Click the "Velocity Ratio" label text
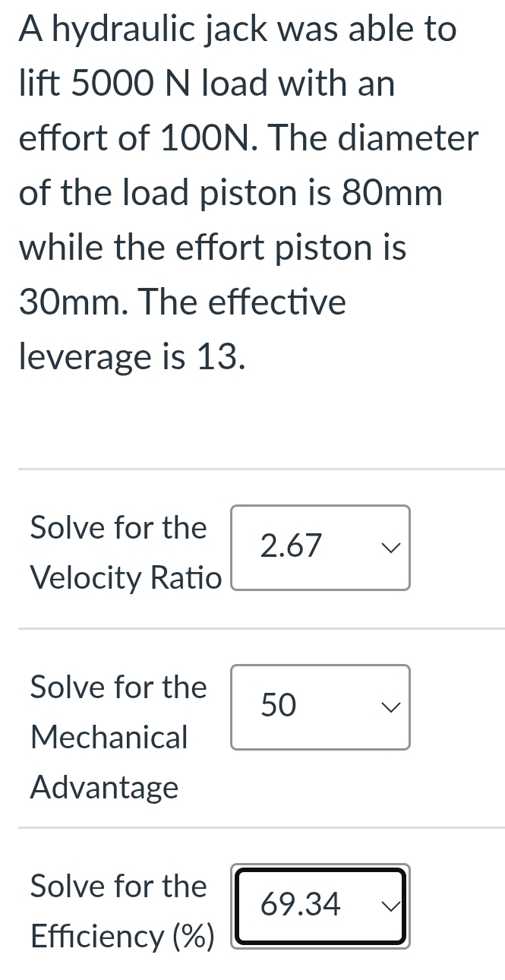The height and width of the screenshot is (980, 505). tap(125, 578)
